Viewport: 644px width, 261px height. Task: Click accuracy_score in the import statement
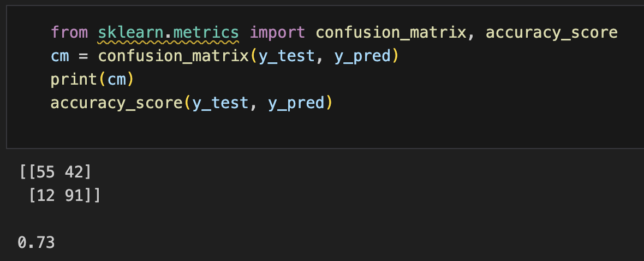pyautogui.click(x=552, y=32)
